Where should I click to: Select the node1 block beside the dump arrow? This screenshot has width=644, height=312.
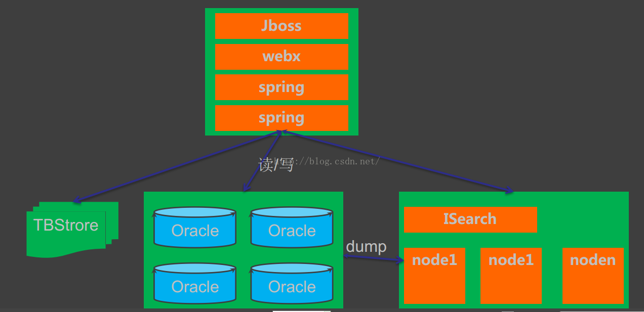(434, 276)
